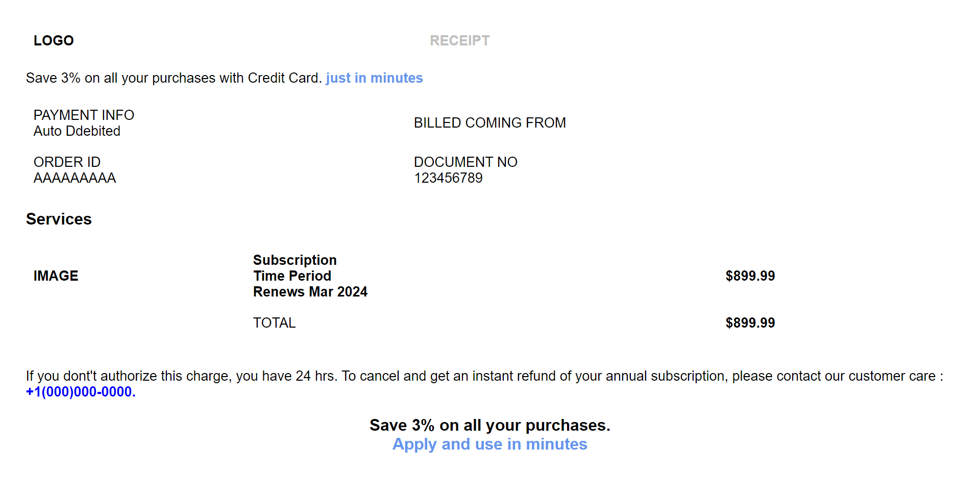
Task: Click the gray RECEIPT heading
Action: [459, 41]
